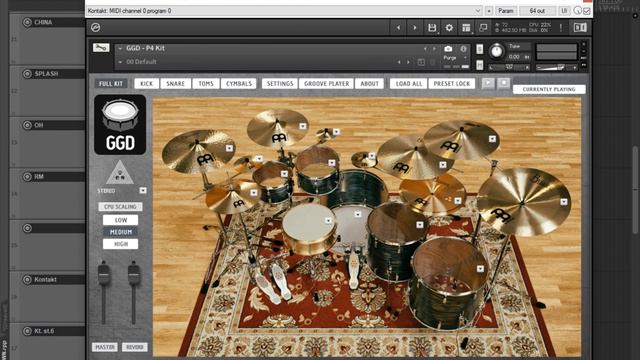Screen dimensions: 640x360
Task: Switch to KICK tab
Action: pos(147,84)
